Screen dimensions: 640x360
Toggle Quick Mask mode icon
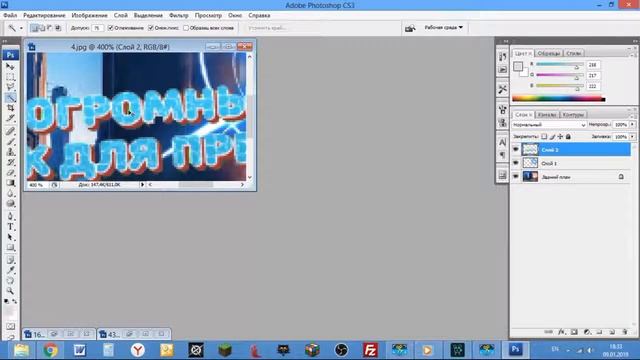[x=10, y=327]
